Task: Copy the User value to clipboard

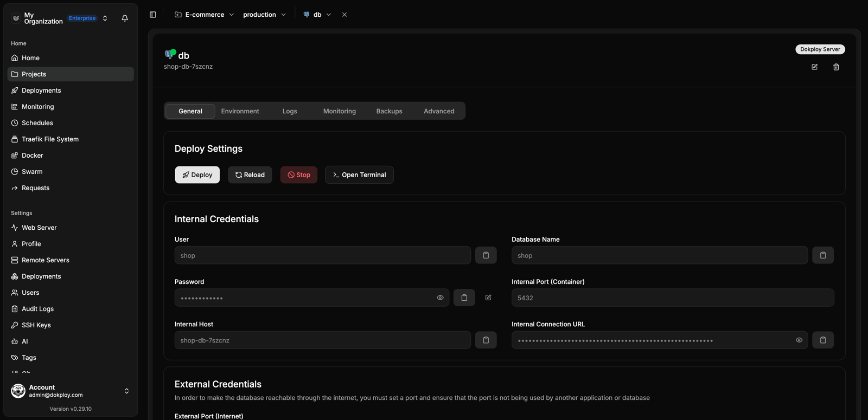Action: tap(486, 255)
